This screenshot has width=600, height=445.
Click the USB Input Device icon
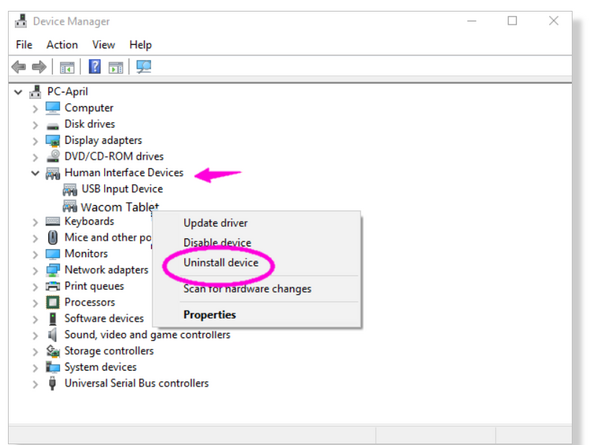coord(70,189)
